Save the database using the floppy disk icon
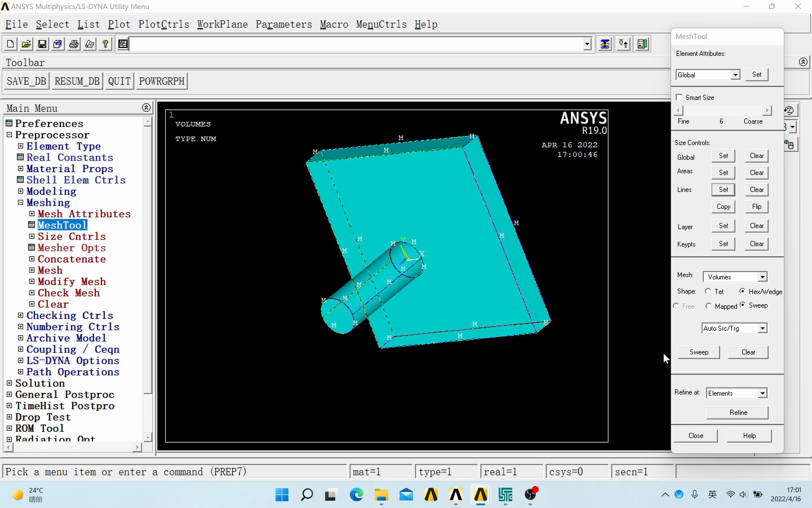812x508 pixels. point(42,44)
